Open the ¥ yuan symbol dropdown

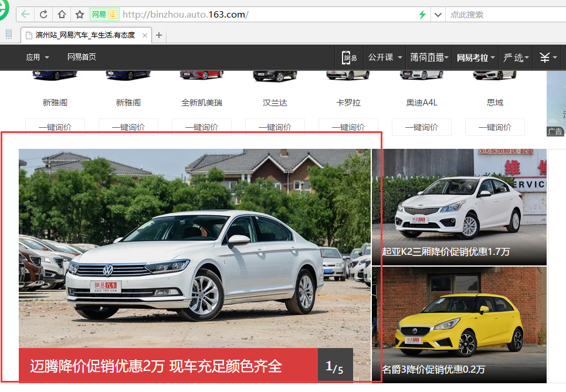(548, 57)
